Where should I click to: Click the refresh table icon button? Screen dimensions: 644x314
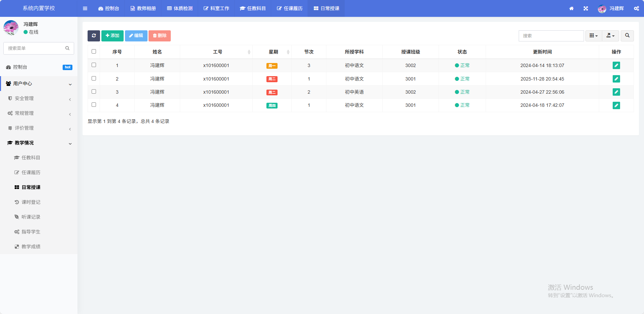pos(94,36)
